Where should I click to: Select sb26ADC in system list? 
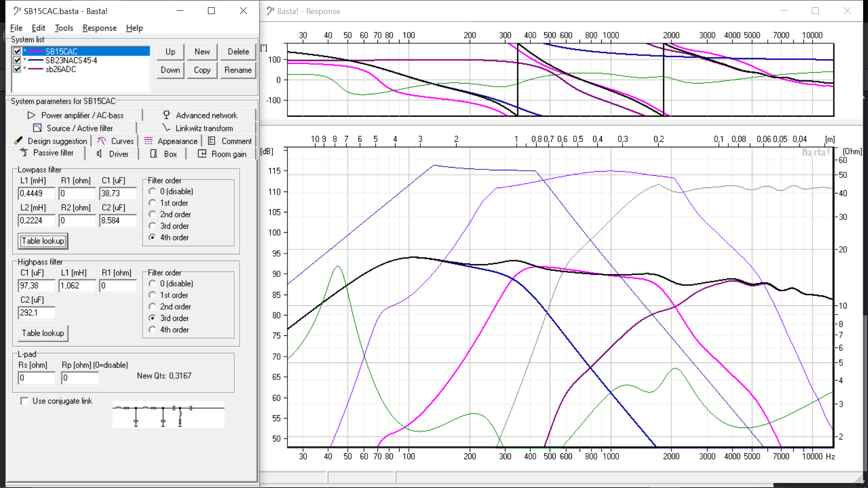[x=61, y=69]
